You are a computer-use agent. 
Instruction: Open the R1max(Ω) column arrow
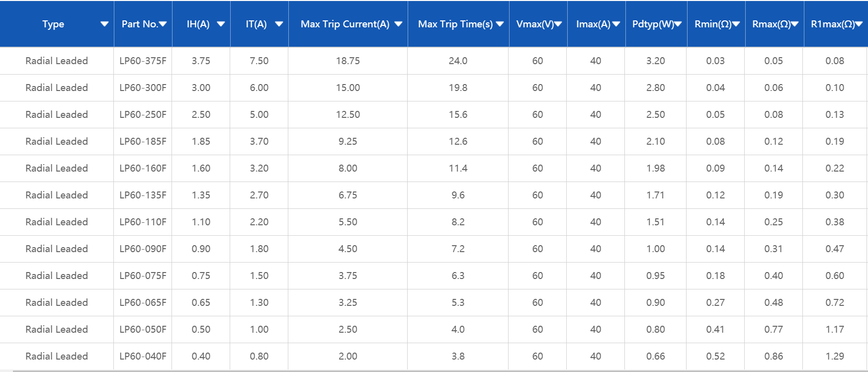(859, 24)
